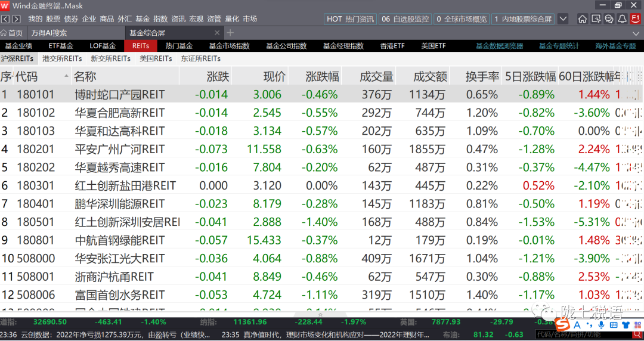644x341 pixels.
Task: Open the 资管 menu
Action: (214, 19)
